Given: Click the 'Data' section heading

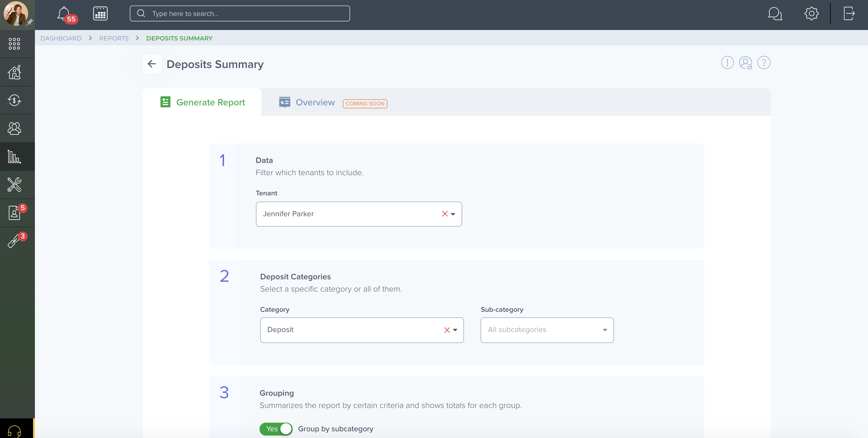Looking at the screenshot, I should click(x=264, y=160).
